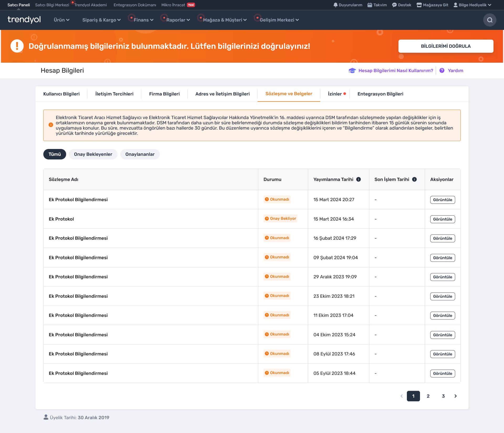Click the Destek chat icon
Screen dimensions: 504x433
[394, 5]
